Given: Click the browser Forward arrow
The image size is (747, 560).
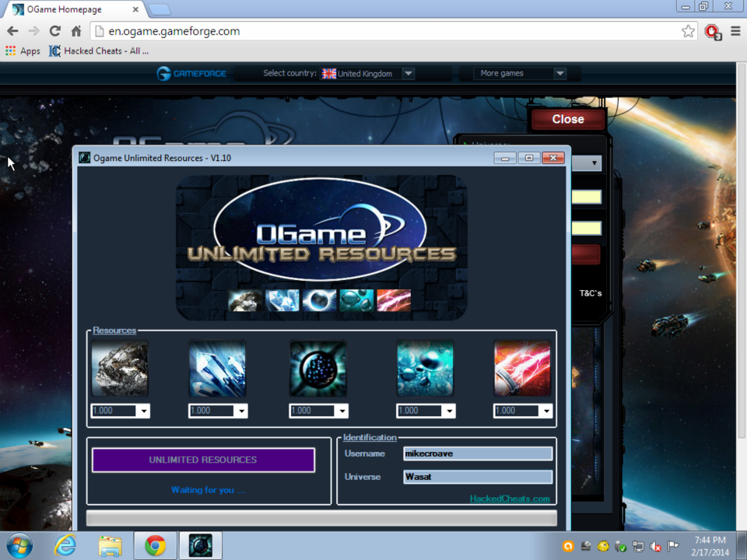Looking at the screenshot, I should (33, 31).
